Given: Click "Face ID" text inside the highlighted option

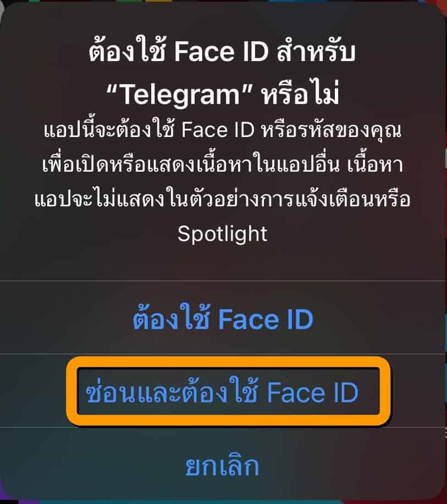Looking at the screenshot, I should [313, 393].
